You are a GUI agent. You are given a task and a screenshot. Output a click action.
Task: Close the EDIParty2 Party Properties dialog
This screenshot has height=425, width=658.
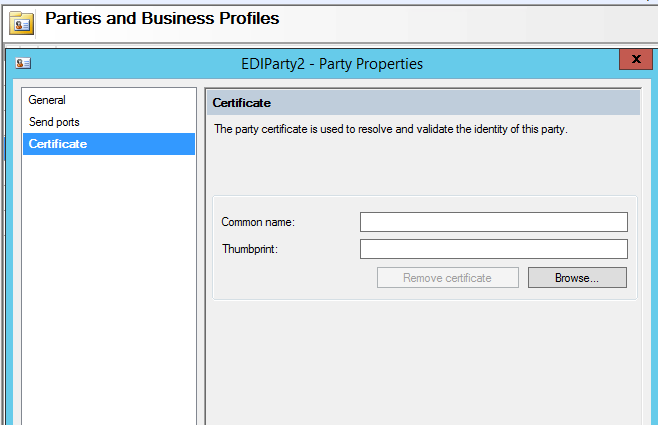[x=636, y=59]
